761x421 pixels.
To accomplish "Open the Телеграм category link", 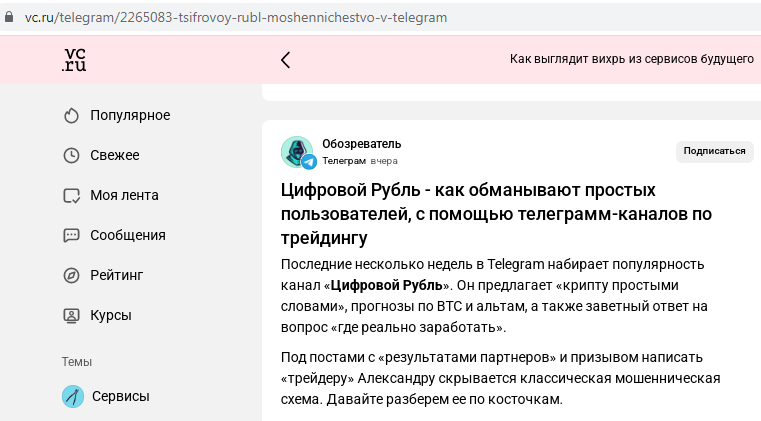I will click(x=344, y=161).
